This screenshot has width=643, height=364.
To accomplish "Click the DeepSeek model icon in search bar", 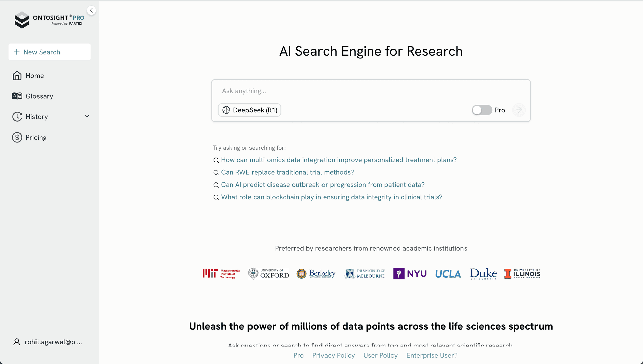I will pyautogui.click(x=226, y=110).
